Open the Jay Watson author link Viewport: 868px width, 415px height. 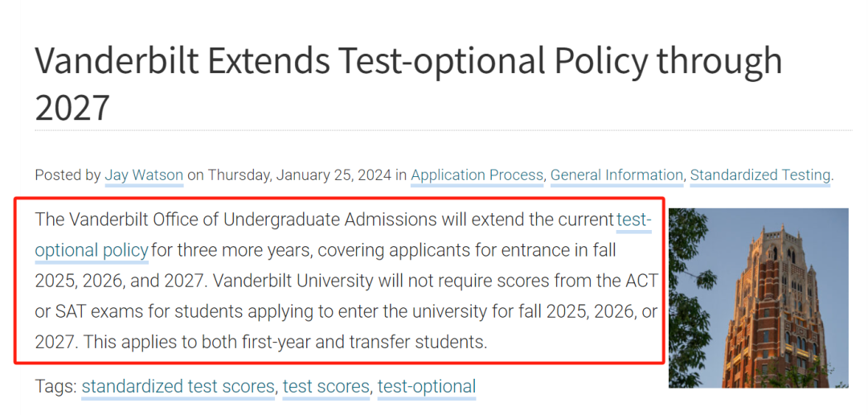click(144, 175)
